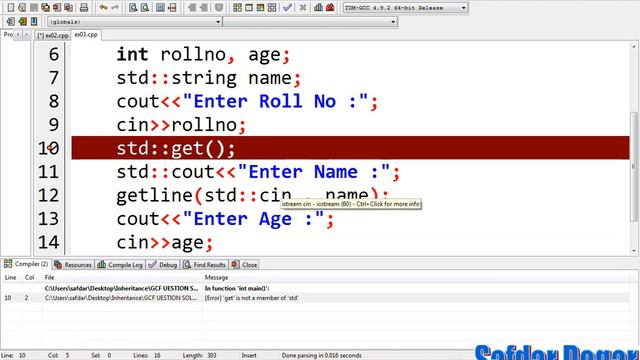Switch to the Resources tab
The width and height of the screenshot is (640, 360).
pyautogui.click(x=73, y=265)
